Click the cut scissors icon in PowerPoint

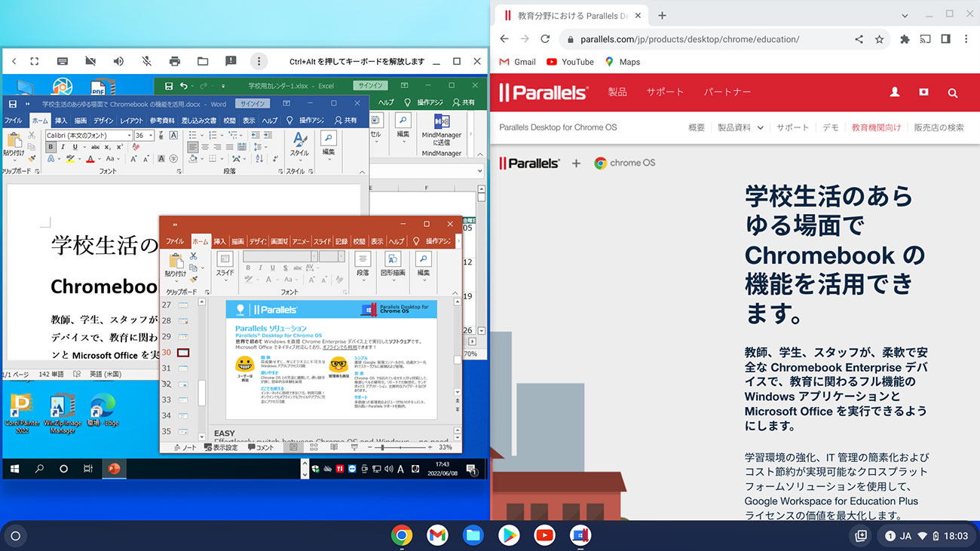coord(193,257)
